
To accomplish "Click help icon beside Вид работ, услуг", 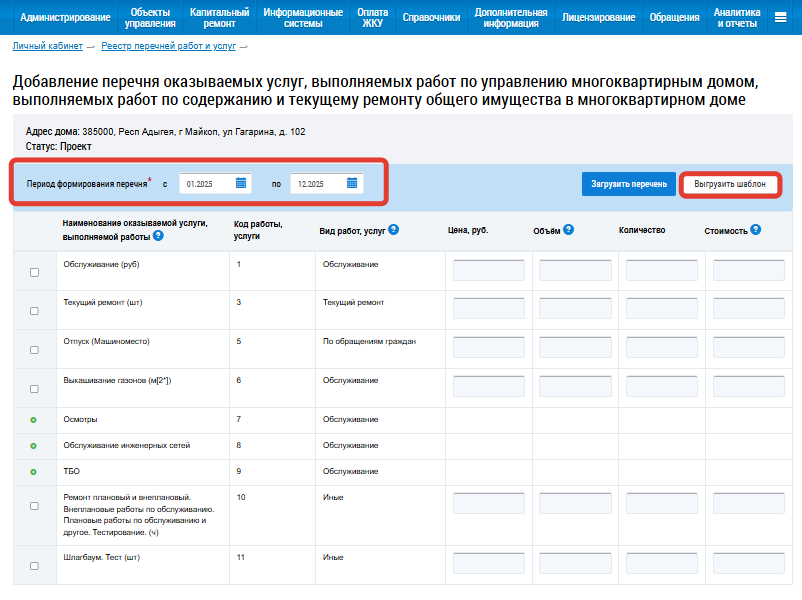I will click(x=394, y=229).
